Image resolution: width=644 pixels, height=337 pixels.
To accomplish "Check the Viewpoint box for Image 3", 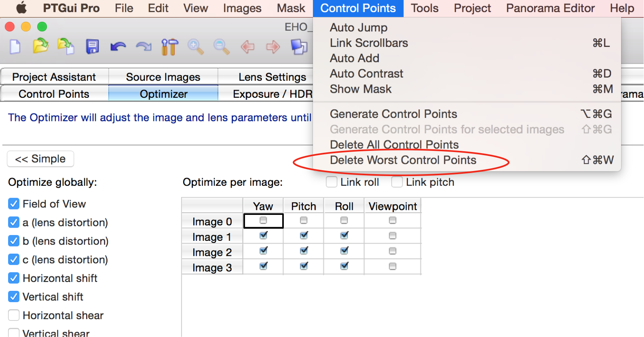I will click(392, 266).
